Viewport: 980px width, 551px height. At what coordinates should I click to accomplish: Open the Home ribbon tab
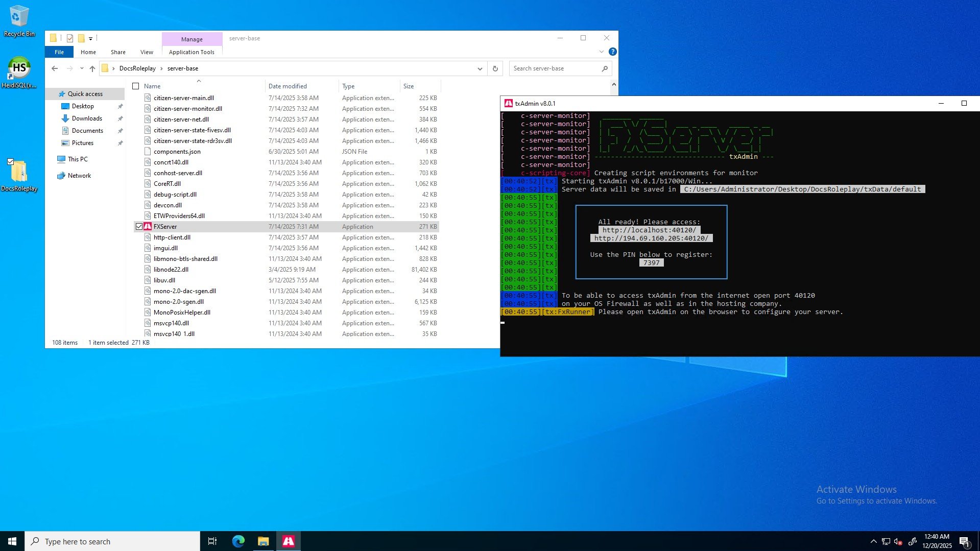(x=88, y=52)
